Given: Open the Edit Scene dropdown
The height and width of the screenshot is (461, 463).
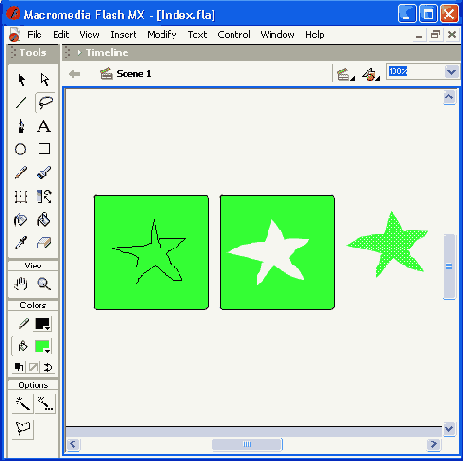Looking at the screenshot, I should click(345, 74).
